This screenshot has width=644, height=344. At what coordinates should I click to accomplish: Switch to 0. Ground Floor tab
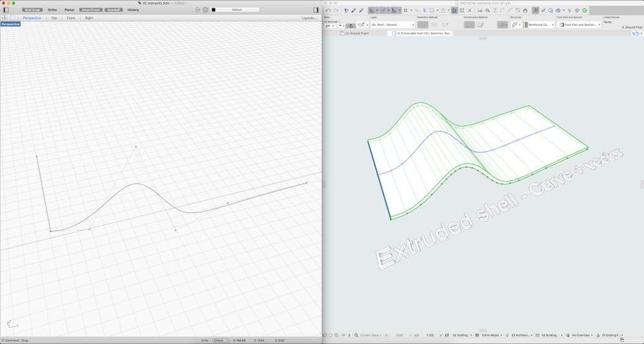click(355, 34)
